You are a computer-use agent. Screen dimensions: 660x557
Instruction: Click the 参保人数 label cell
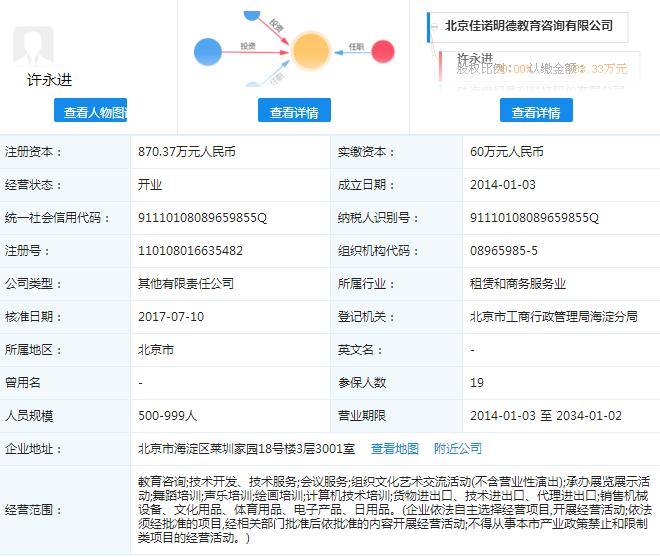pos(397,383)
